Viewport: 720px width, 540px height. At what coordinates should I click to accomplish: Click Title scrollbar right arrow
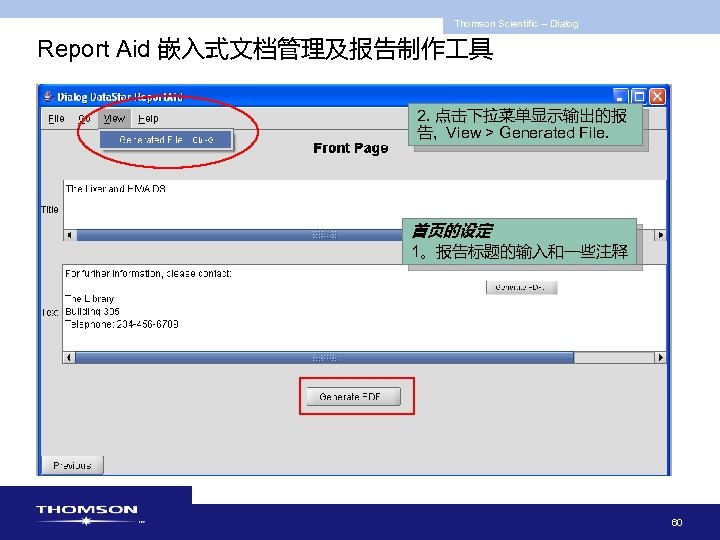click(660, 235)
